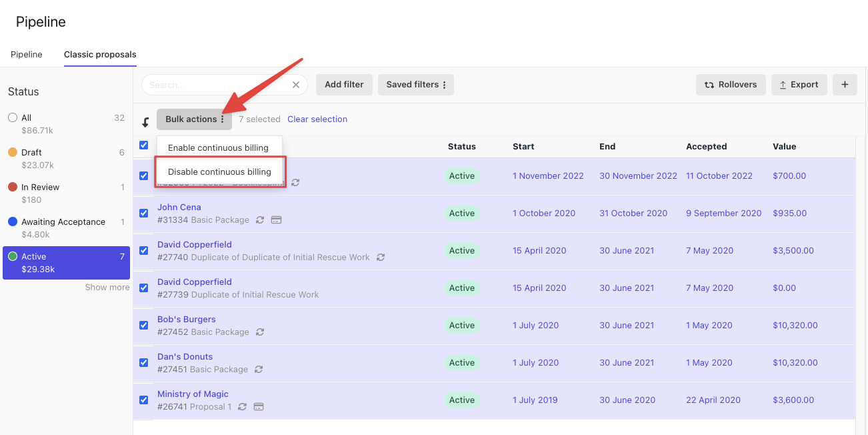Click the credit card icon for Ministry of Magic
Image resolution: width=868 pixels, height=435 pixels.
(x=259, y=407)
